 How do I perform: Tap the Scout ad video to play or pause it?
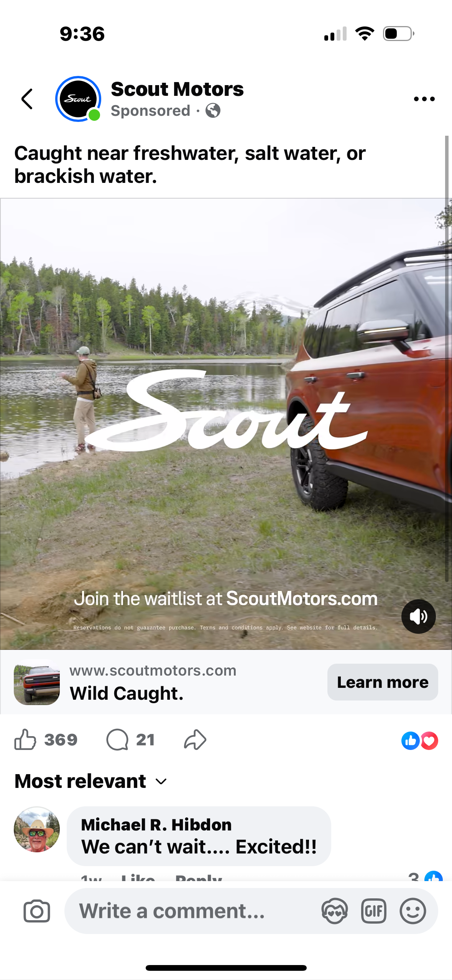click(226, 424)
